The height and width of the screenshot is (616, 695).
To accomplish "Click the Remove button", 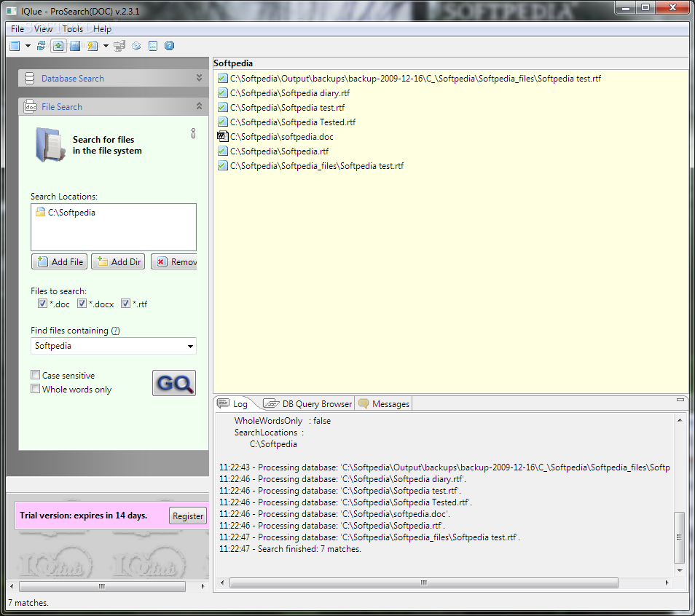I will coord(174,261).
